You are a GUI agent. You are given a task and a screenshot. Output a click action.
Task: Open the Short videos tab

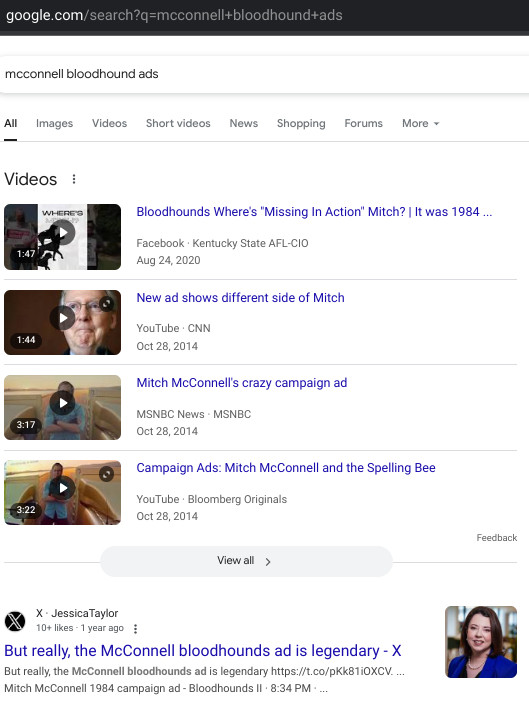pos(178,123)
